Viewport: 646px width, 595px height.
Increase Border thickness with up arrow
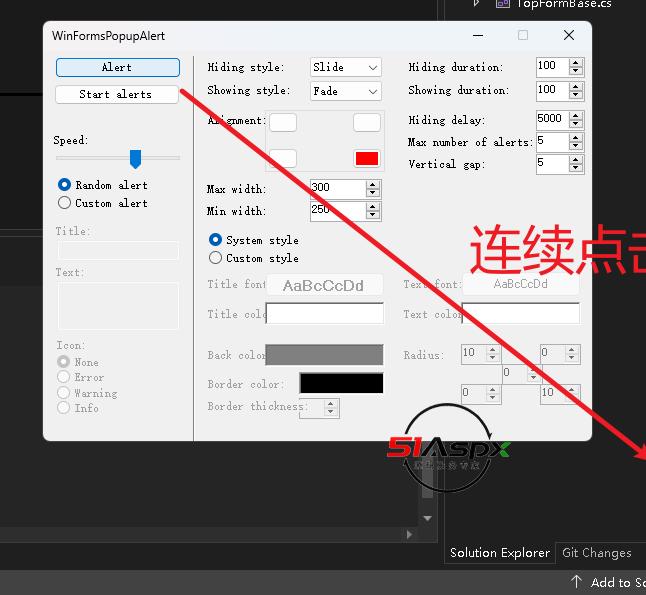click(x=330, y=405)
